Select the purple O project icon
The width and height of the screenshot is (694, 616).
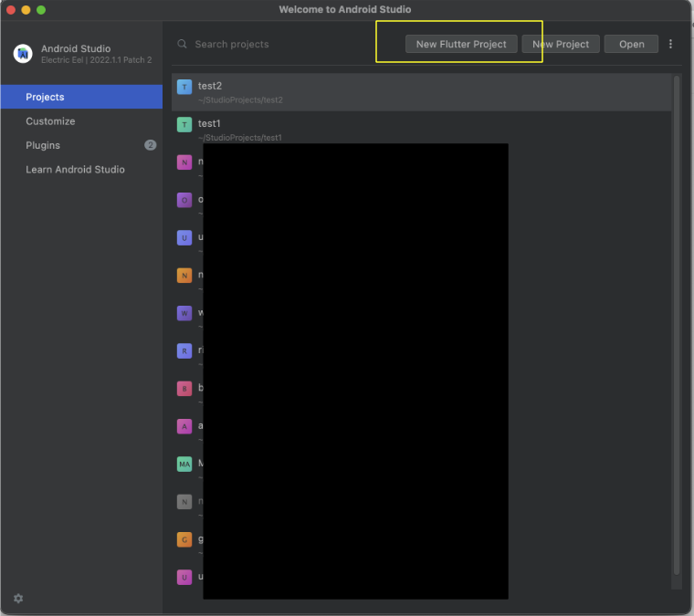click(184, 200)
